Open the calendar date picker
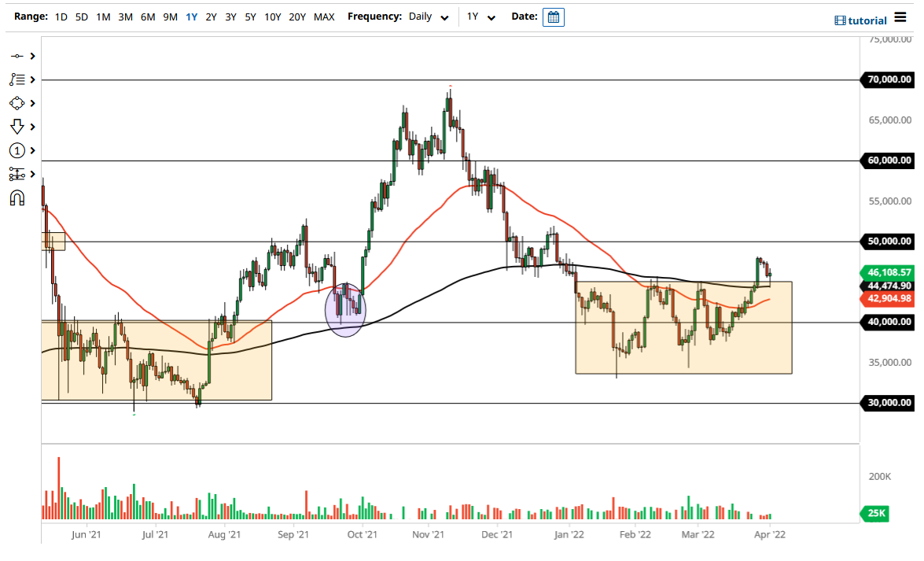This screenshot has width=924, height=561. click(554, 17)
